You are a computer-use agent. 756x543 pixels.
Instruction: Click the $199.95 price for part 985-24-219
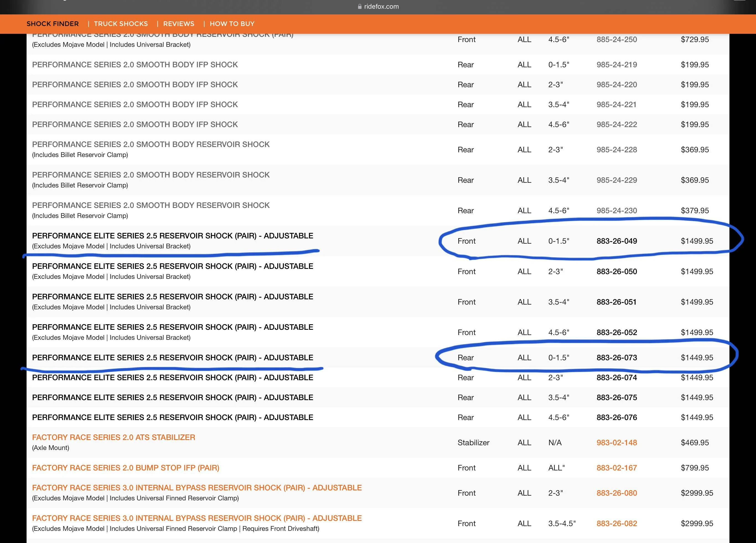[x=695, y=65]
